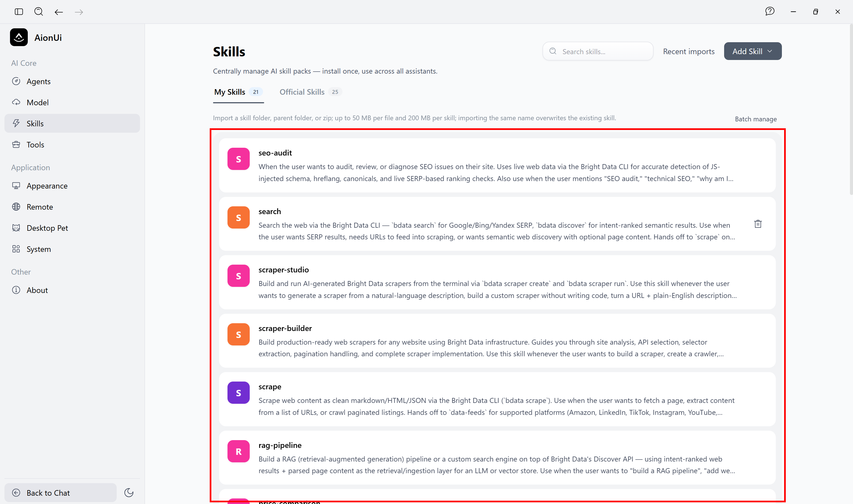This screenshot has height=504, width=853.
Task: Click the scraper-builder description text
Action: [x=491, y=348]
